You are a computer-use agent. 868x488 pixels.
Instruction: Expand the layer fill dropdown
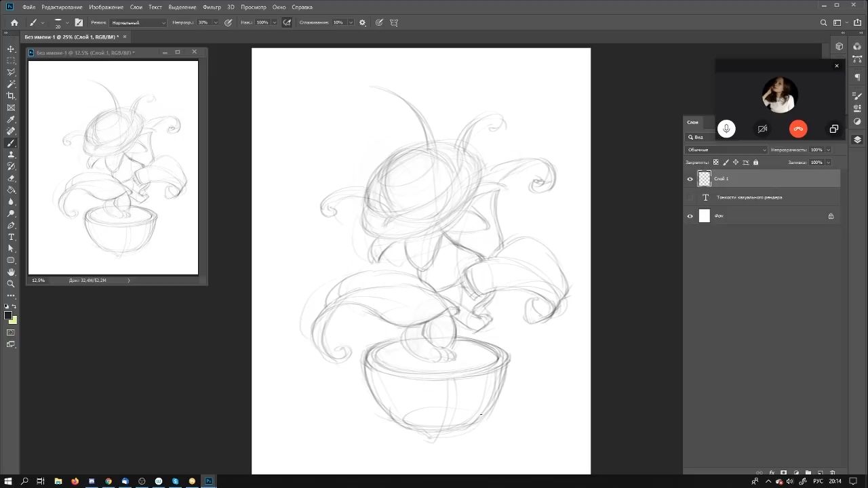[x=828, y=163]
